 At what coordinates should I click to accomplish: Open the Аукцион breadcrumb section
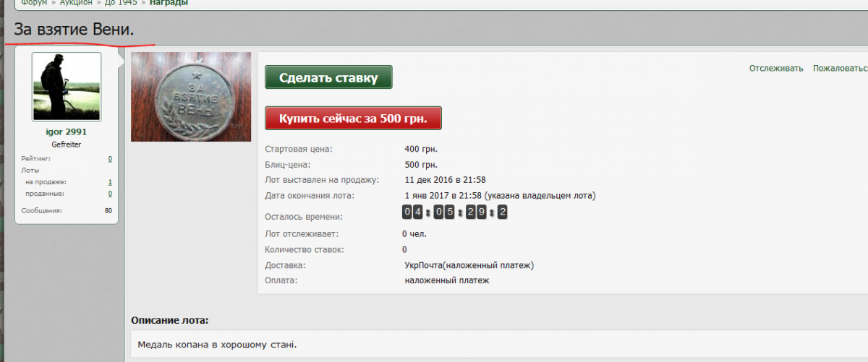(x=76, y=3)
